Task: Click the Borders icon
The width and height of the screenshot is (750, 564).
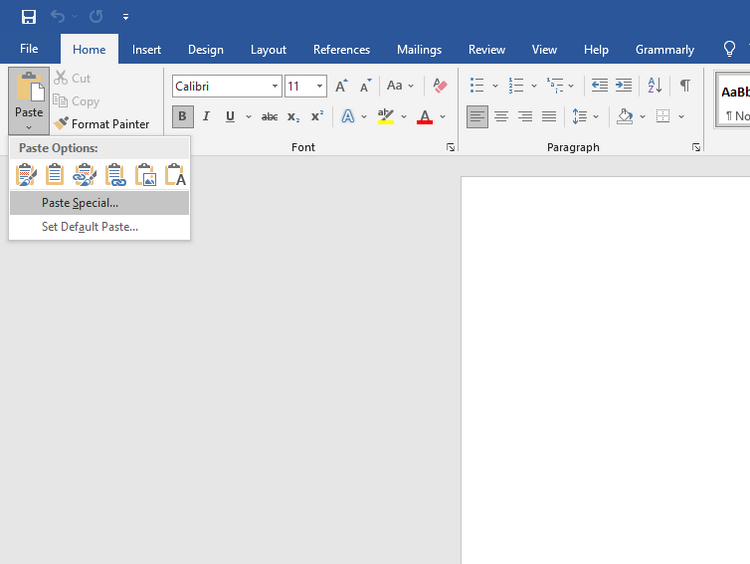Action: [x=663, y=116]
